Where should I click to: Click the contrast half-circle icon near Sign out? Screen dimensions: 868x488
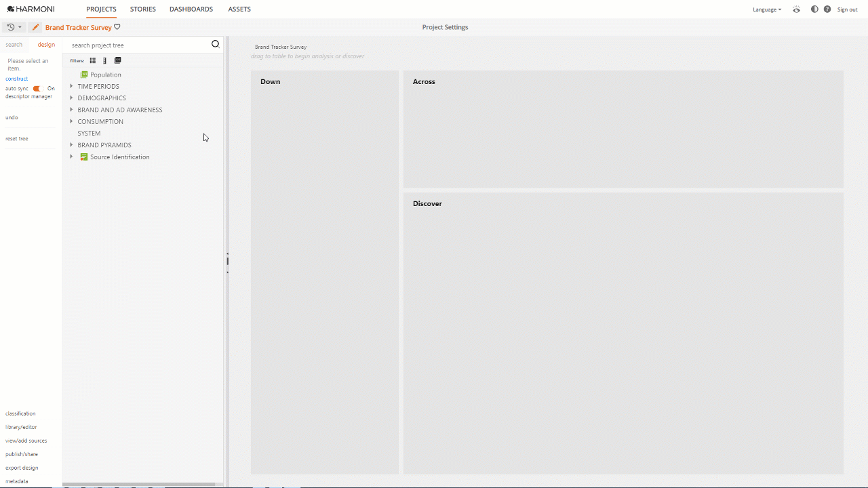tap(814, 9)
